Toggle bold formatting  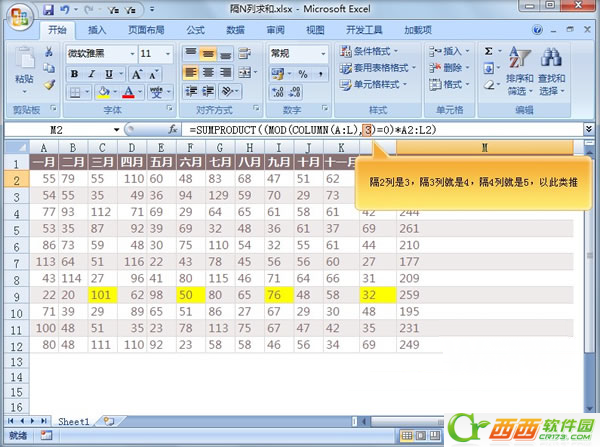pos(74,72)
